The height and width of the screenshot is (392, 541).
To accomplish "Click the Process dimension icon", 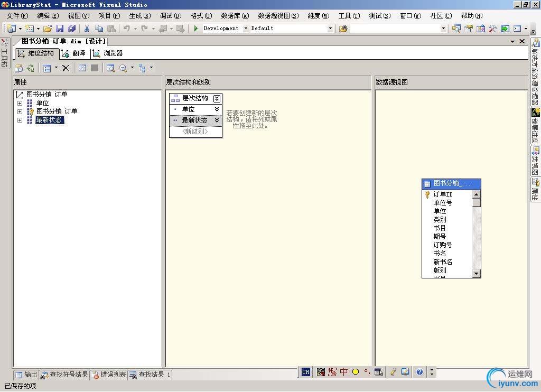I will coord(18,68).
